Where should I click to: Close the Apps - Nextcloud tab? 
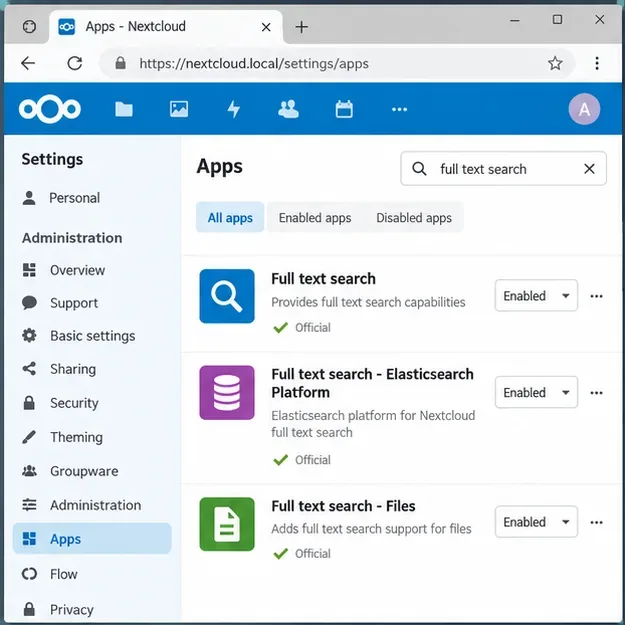(x=266, y=27)
